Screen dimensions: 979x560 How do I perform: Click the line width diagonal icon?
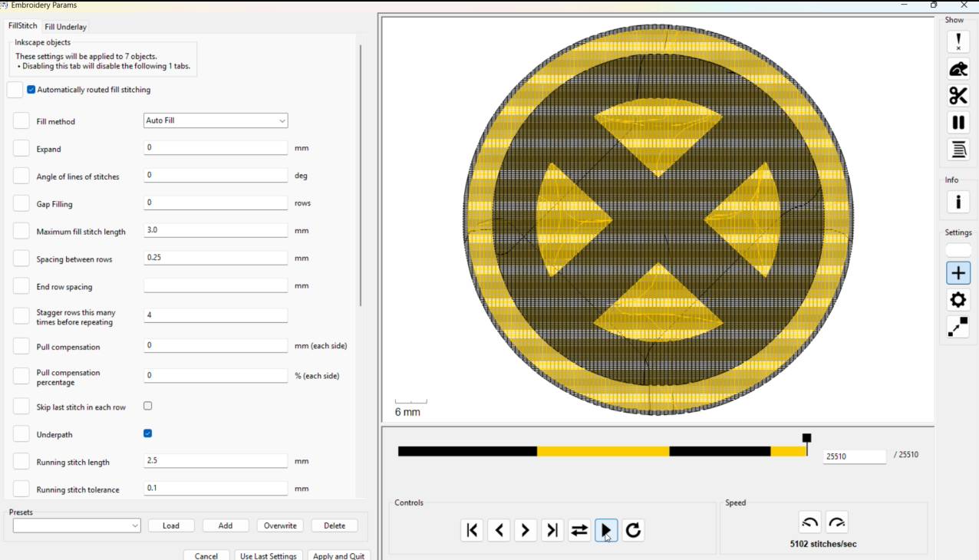pyautogui.click(x=958, y=327)
